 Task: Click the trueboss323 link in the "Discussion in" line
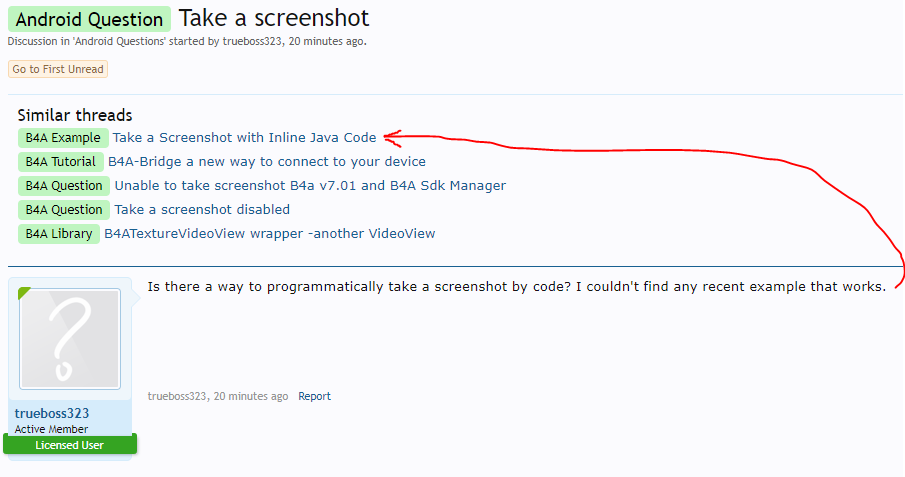[253, 42]
